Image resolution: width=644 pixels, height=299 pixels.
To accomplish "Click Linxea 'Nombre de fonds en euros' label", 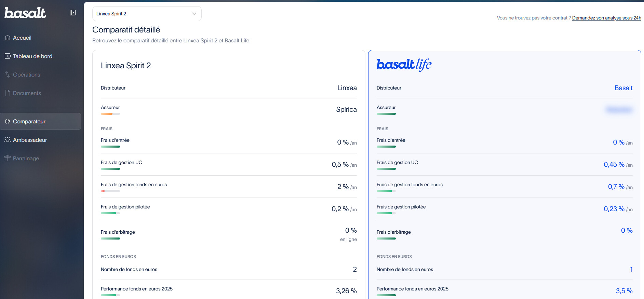I will click(x=129, y=269).
